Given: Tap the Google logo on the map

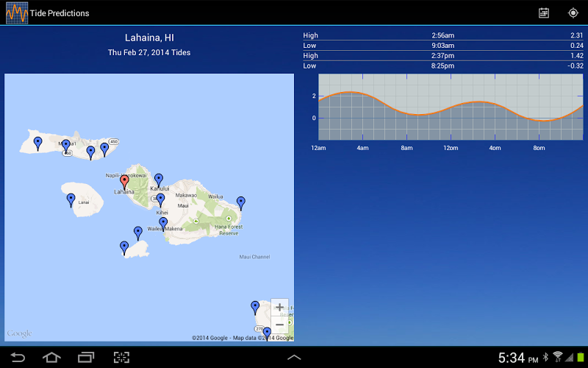Looking at the screenshot, I should [20, 333].
